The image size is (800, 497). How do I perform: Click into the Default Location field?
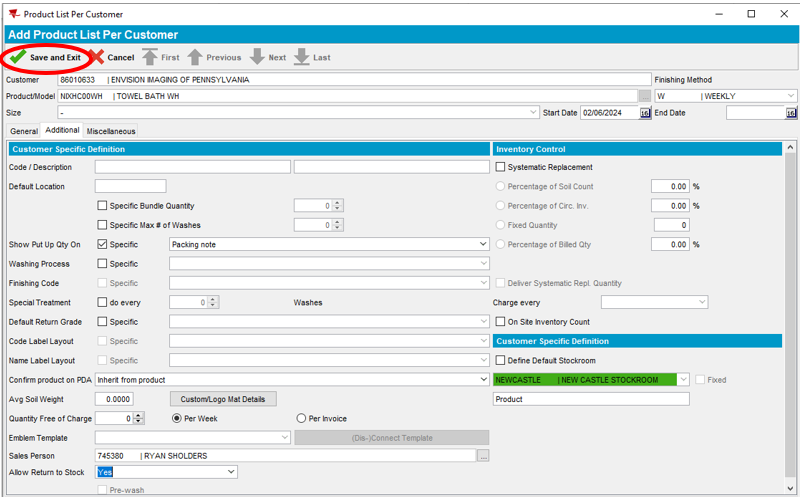coord(130,186)
